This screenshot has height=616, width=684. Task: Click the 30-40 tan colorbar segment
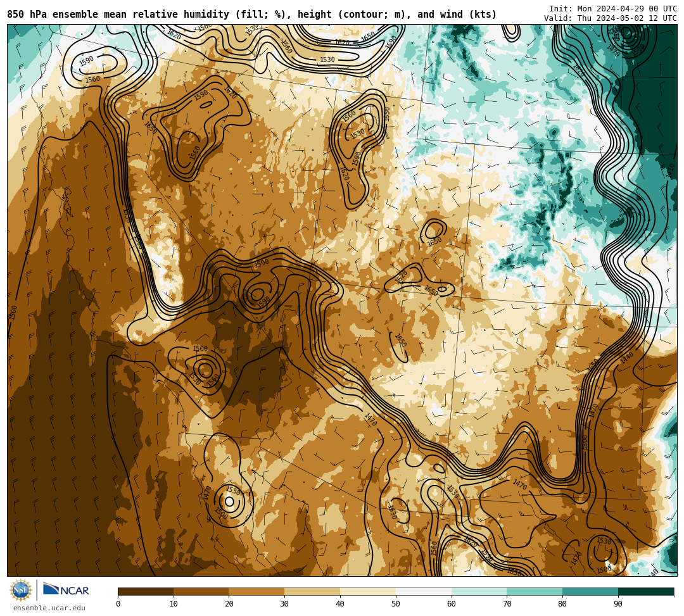pos(312,591)
